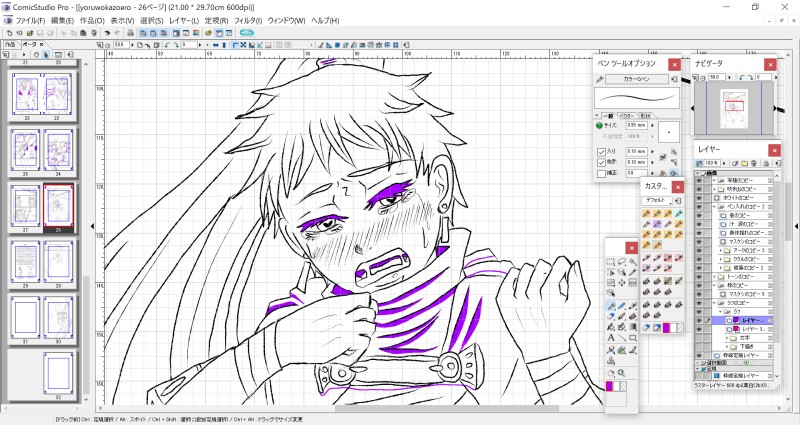Click the trash icon in layer panel

tap(753, 163)
